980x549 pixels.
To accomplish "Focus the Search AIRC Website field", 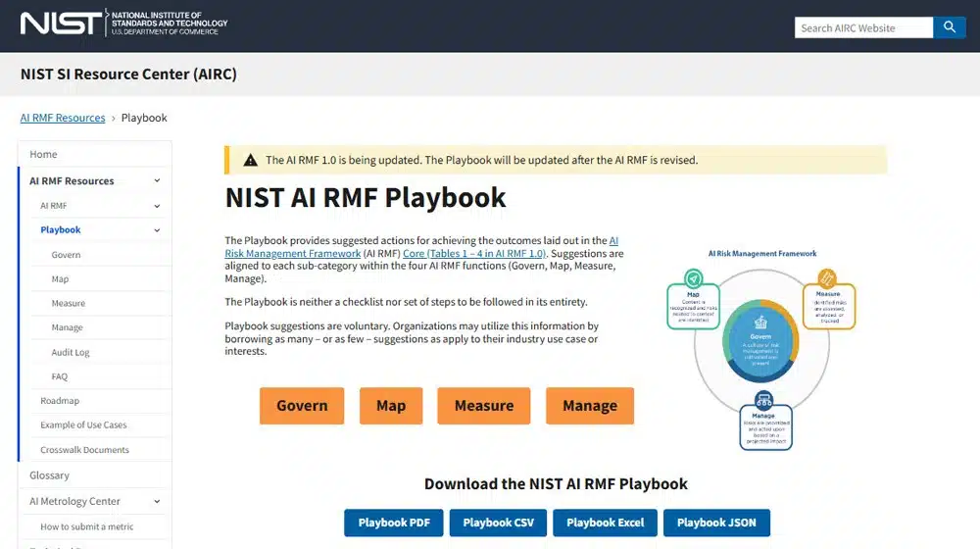I will [x=863, y=27].
